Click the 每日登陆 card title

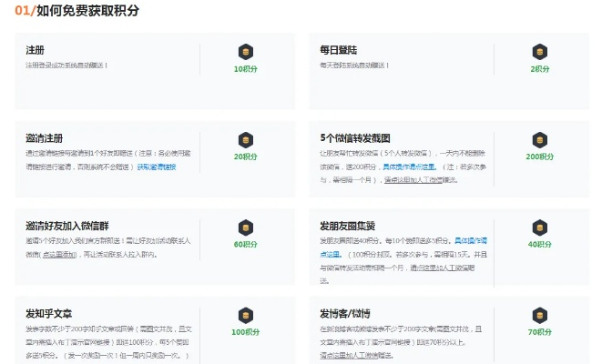[x=337, y=50]
